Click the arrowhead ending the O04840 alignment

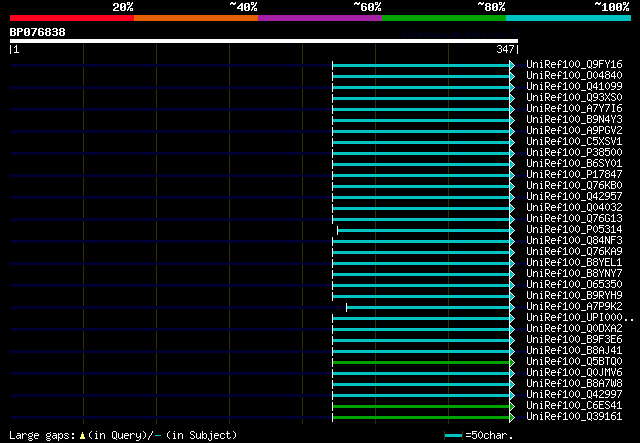[x=512, y=76]
